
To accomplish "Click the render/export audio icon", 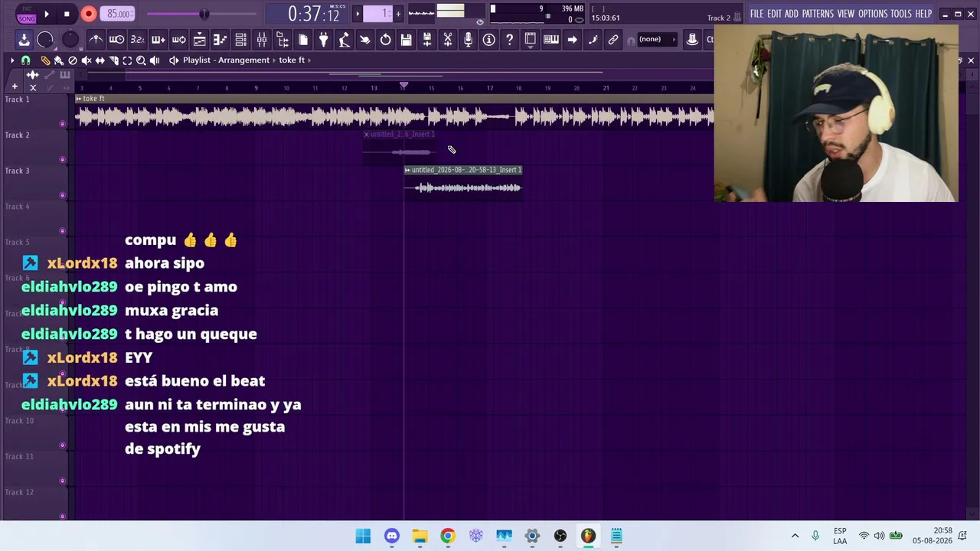I will [x=427, y=40].
